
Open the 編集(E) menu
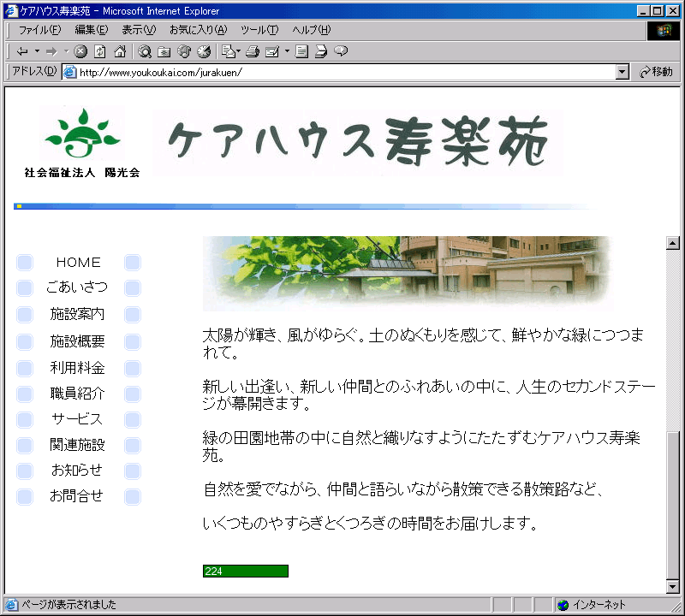tap(91, 30)
